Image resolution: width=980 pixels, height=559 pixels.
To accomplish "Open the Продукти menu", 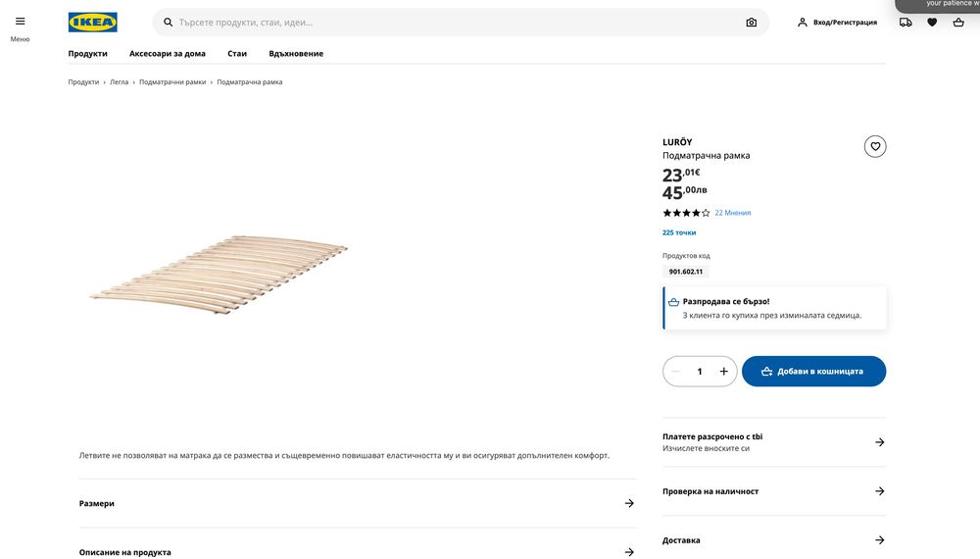I will pyautogui.click(x=87, y=53).
